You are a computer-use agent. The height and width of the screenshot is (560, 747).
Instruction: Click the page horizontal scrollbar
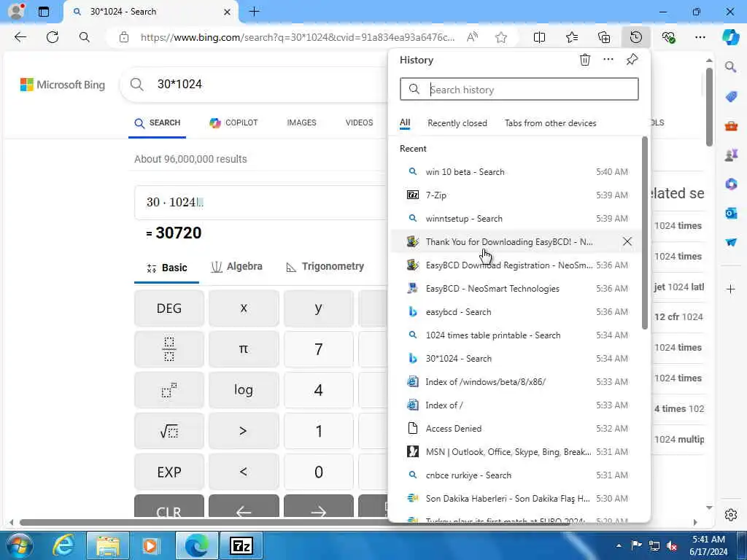point(295,522)
